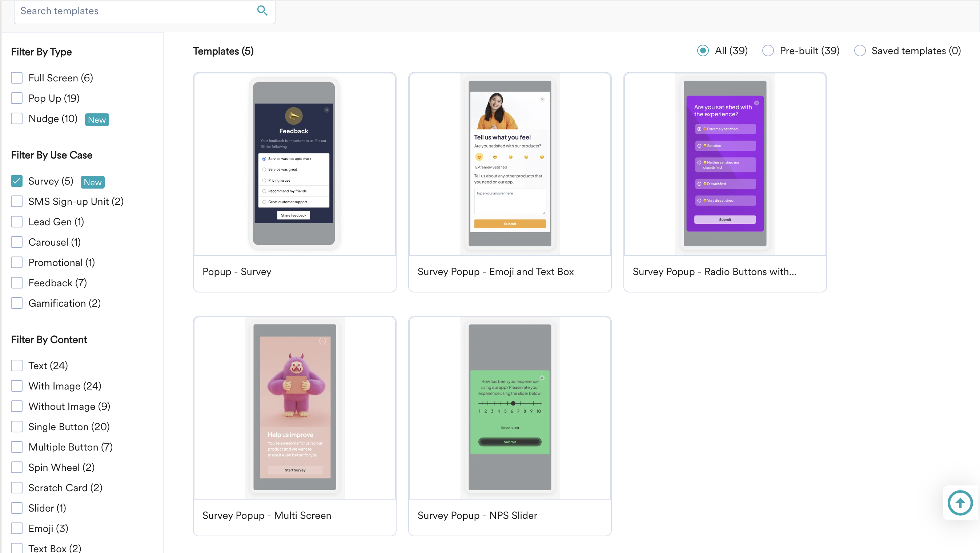Check the Feedback use case filter

click(x=17, y=283)
